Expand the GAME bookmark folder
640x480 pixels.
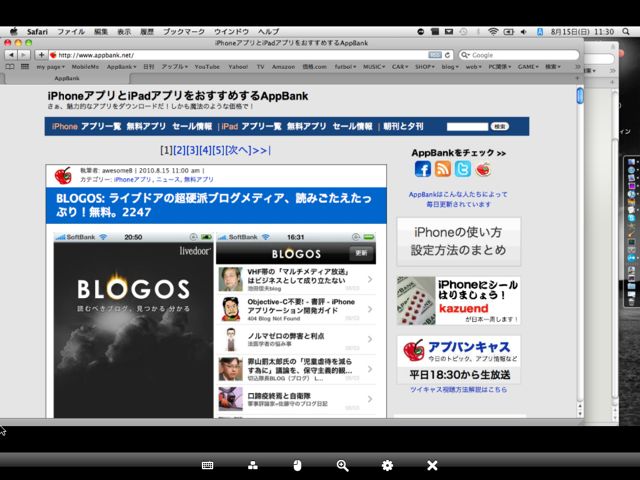point(528,67)
